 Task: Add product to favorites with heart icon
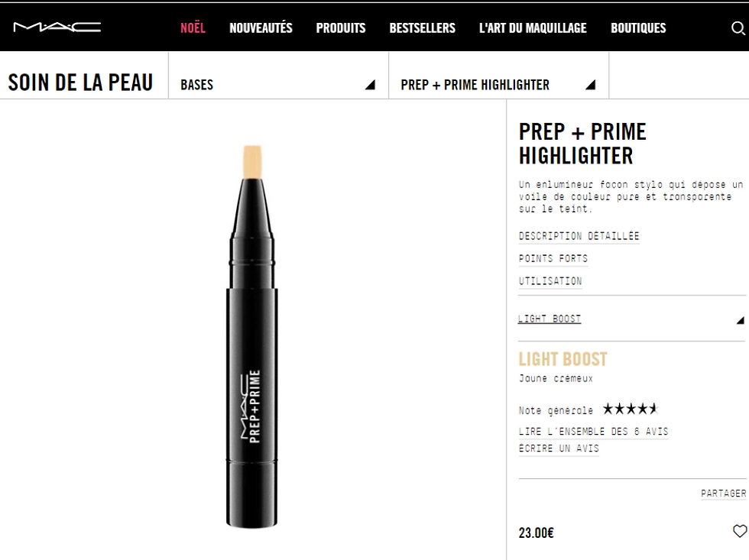739,531
